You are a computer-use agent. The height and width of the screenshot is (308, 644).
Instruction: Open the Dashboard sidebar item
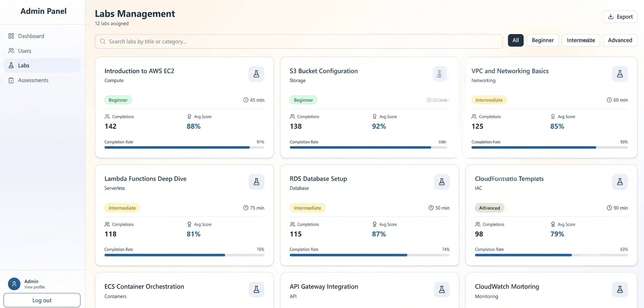click(x=42, y=36)
